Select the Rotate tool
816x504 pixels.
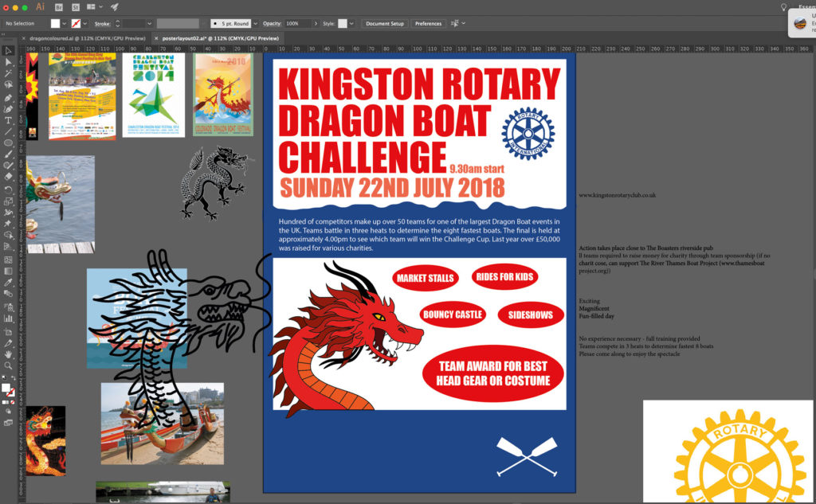pos(8,189)
